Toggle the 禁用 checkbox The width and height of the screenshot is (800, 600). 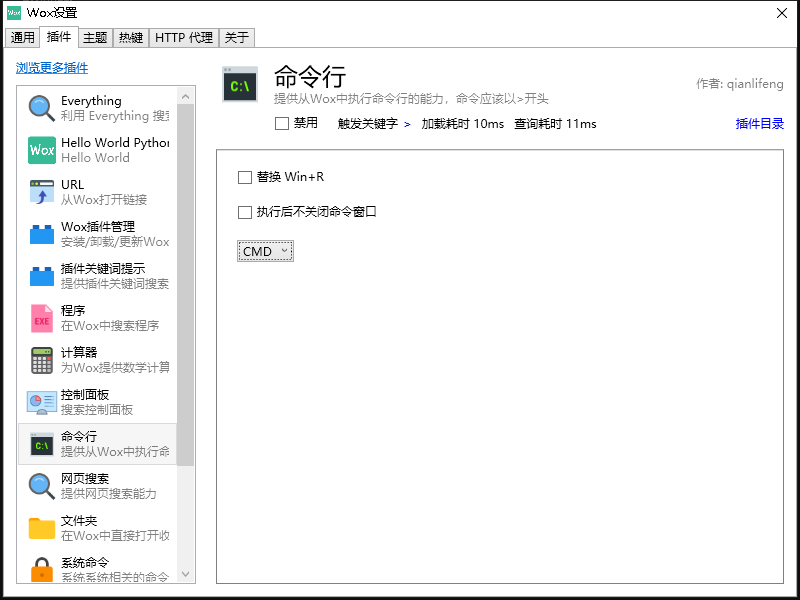coord(282,123)
